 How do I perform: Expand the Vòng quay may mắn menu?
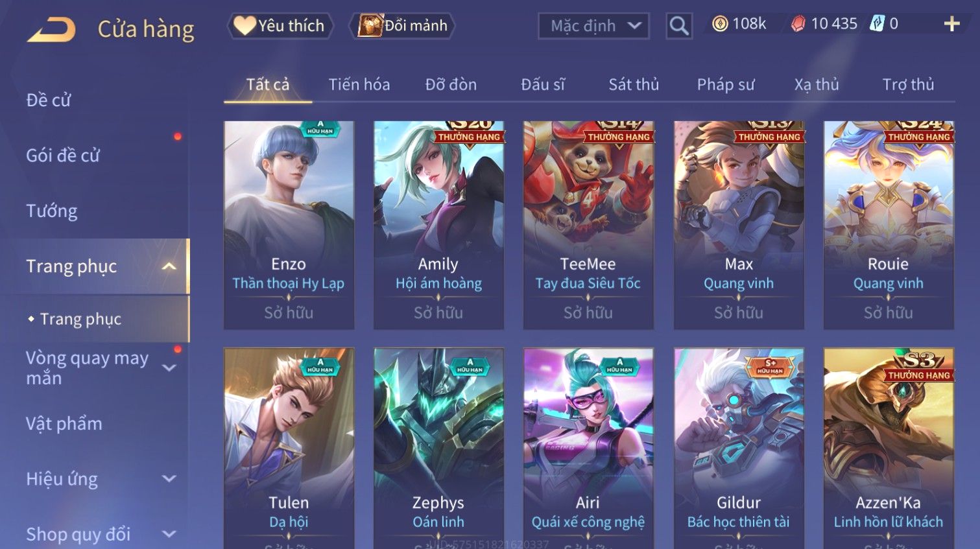pyautogui.click(x=169, y=368)
